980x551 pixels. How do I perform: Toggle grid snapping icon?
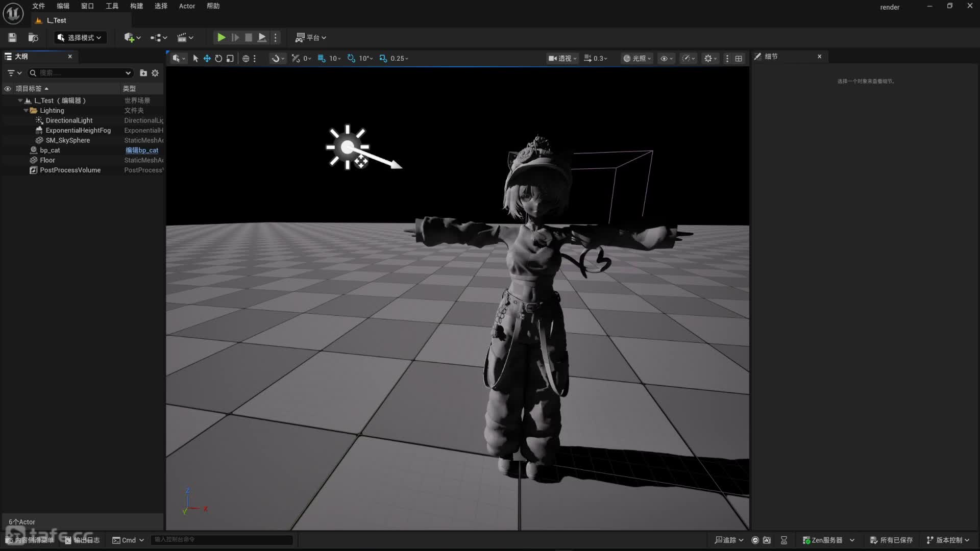point(322,58)
